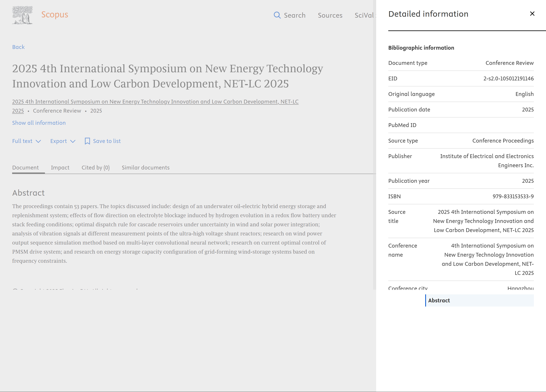The height and width of the screenshot is (392, 546).
Task: Click Show all information link
Action: pos(39,123)
